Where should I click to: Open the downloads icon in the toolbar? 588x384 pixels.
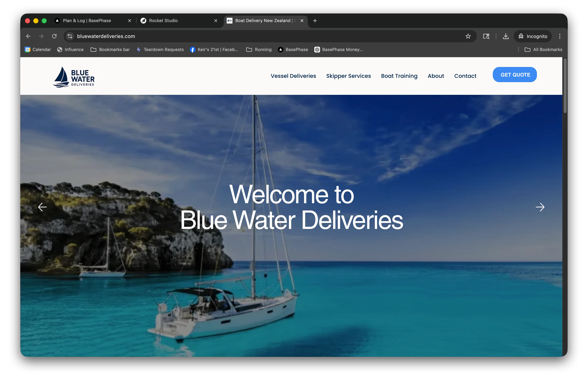[506, 36]
